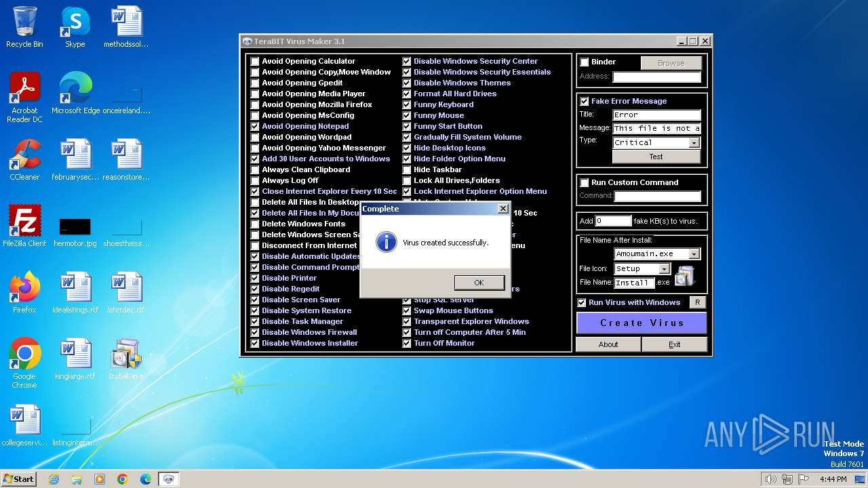Toggle Swap Mouse Buttons checkbox

click(407, 310)
